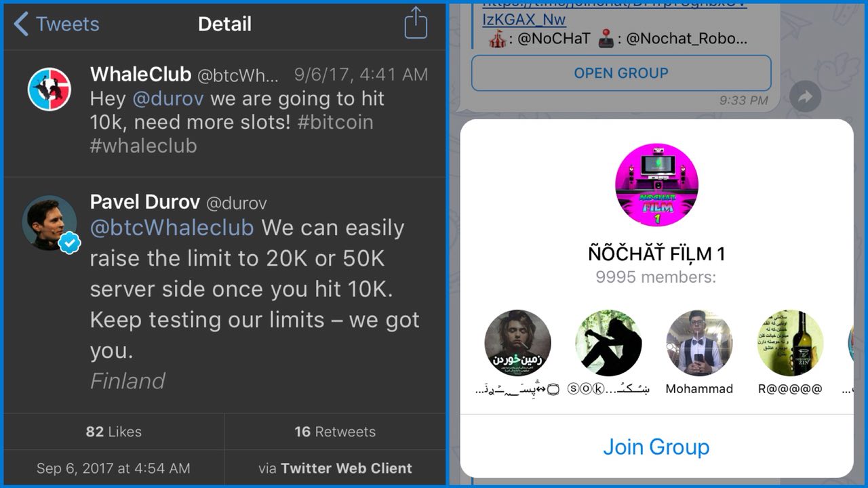Go back using the Tweets chevron
The width and height of the screenshot is (868, 488).
(56, 24)
